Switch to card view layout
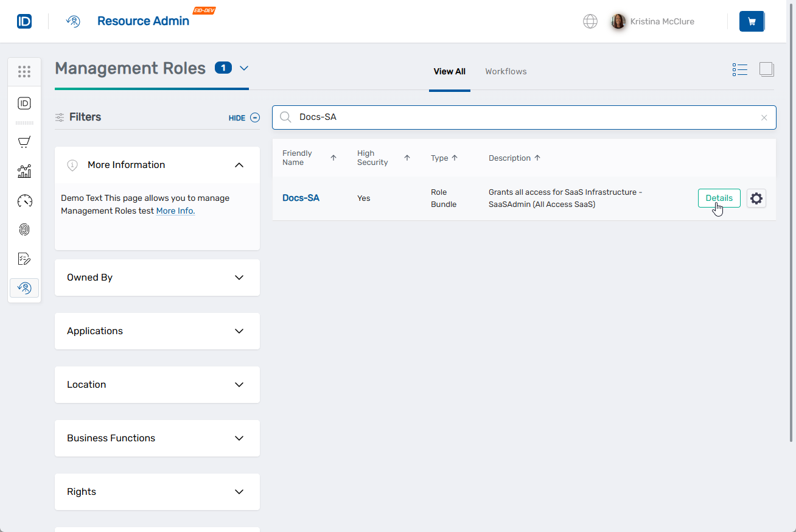This screenshot has width=796, height=532. 766,69
